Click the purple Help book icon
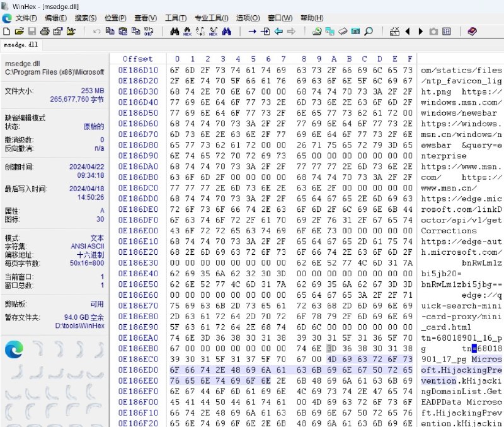The image size is (504, 427). (472, 31)
